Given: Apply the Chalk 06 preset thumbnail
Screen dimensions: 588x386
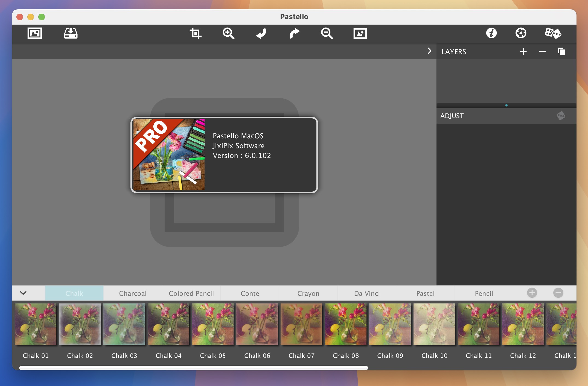Looking at the screenshot, I should pyautogui.click(x=257, y=324).
